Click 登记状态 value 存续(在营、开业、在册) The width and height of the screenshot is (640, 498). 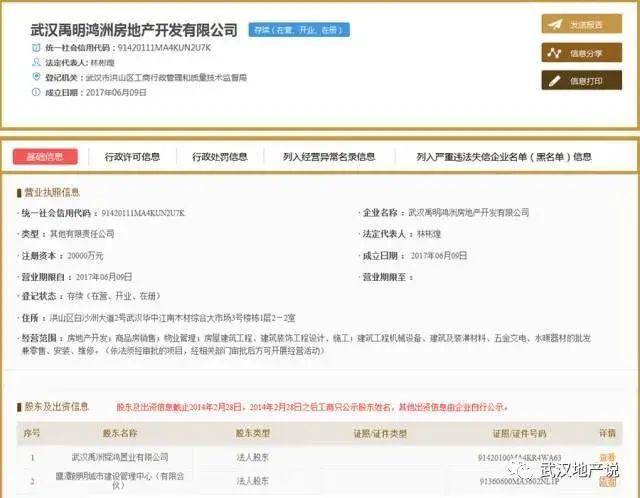click(x=113, y=296)
